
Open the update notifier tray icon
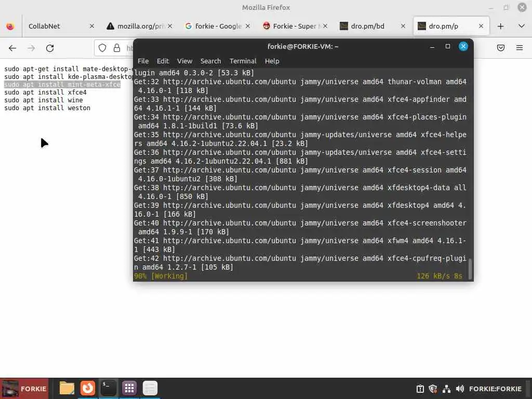(x=420, y=389)
